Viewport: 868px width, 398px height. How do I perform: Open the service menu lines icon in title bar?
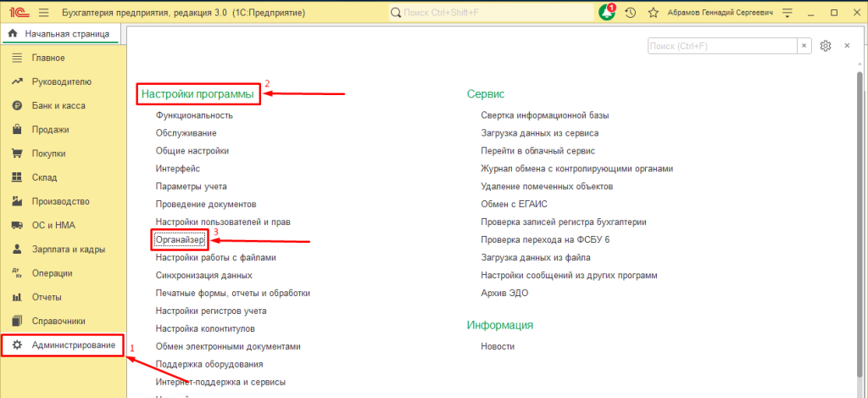coord(789,12)
